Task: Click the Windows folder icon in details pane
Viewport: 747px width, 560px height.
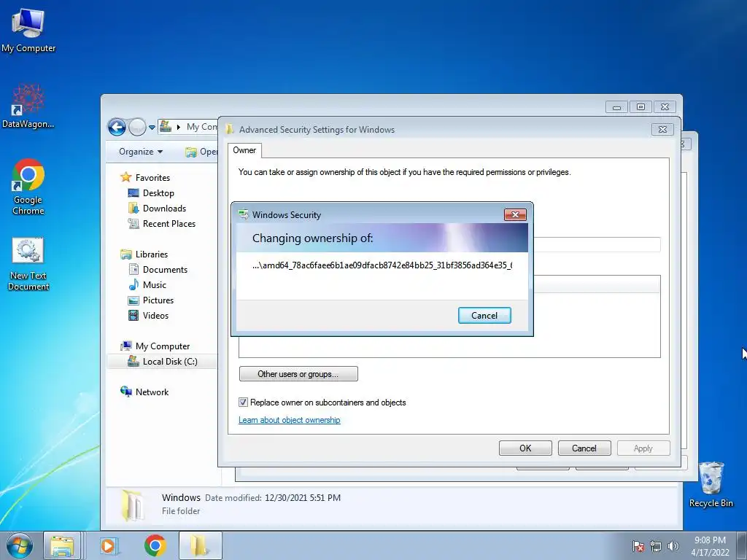Action: point(133,505)
